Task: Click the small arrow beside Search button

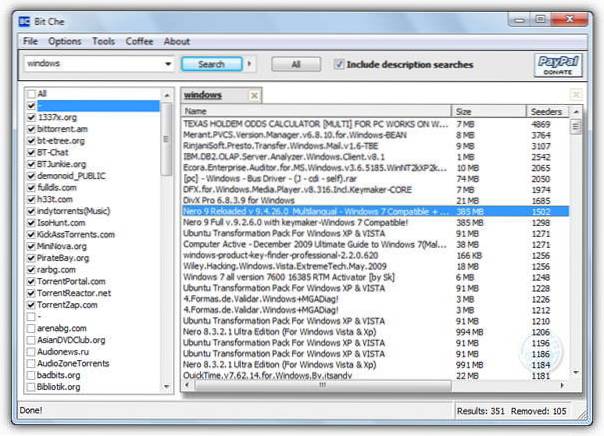Action: [x=247, y=64]
